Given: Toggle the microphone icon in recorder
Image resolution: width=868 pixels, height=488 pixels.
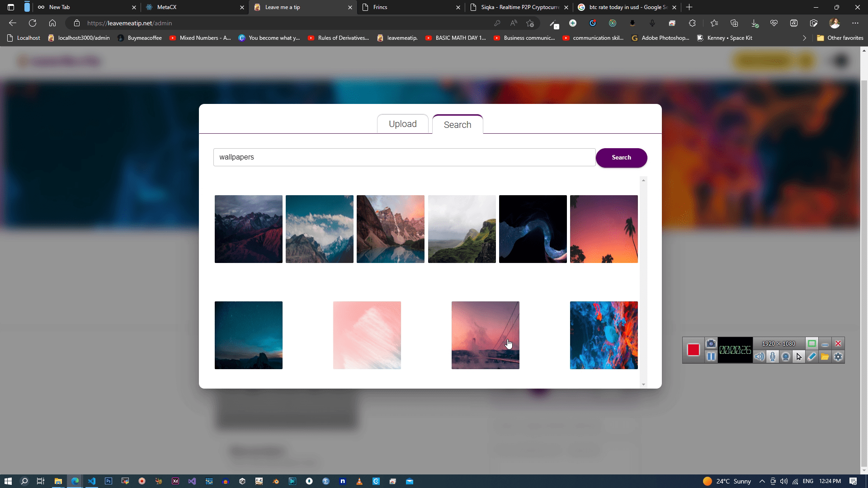Looking at the screenshot, I should (773, 357).
